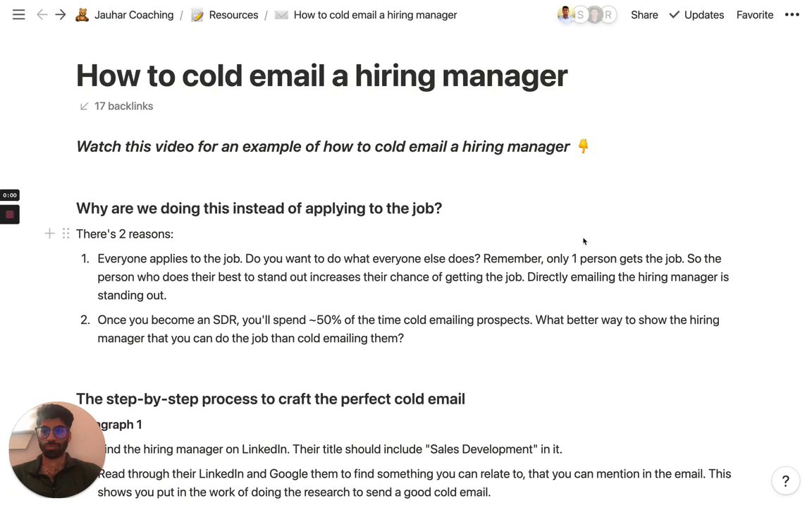812x508 pixels.
Task: Add a block with the plus icon
Action: click(x=49, y=234)
